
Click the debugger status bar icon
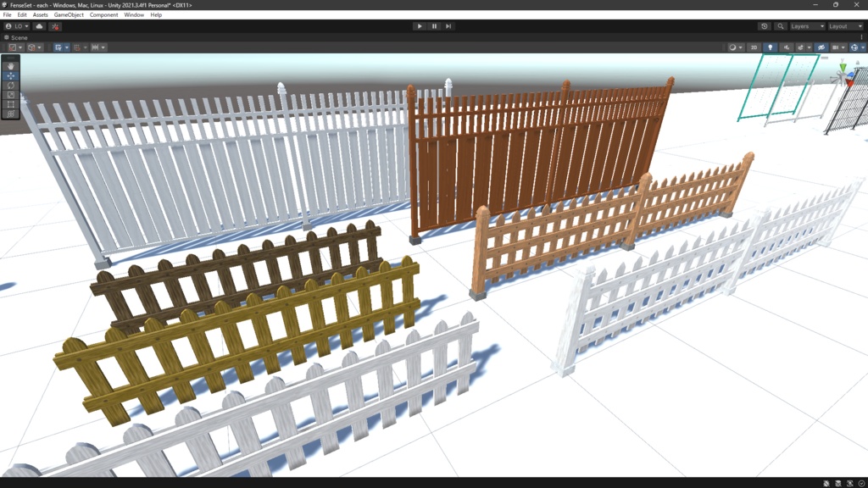click(x=826, y=483)
